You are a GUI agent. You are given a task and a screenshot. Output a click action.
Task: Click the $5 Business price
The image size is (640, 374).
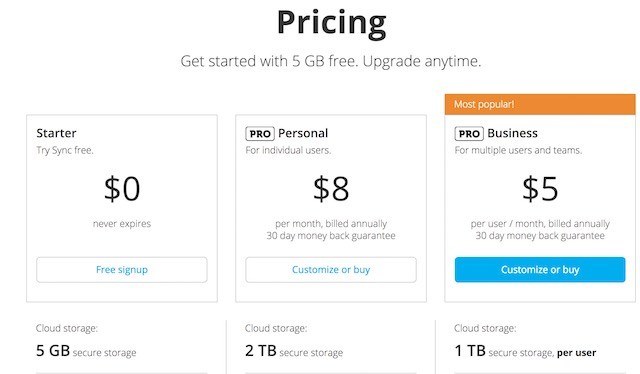[x=540, y=189]
